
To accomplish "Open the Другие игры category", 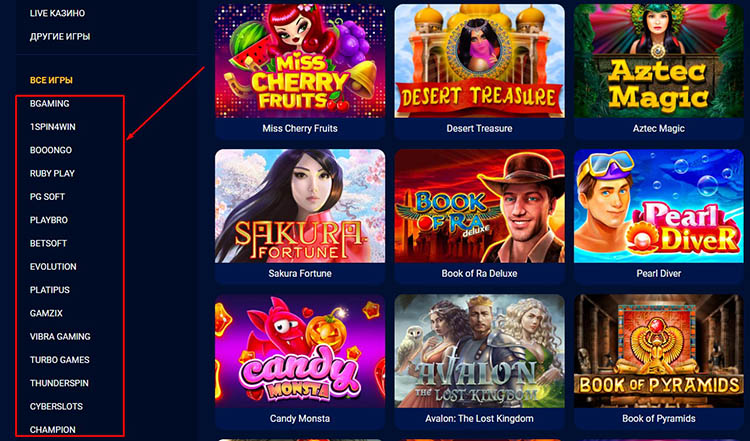I will click(60, 36).
